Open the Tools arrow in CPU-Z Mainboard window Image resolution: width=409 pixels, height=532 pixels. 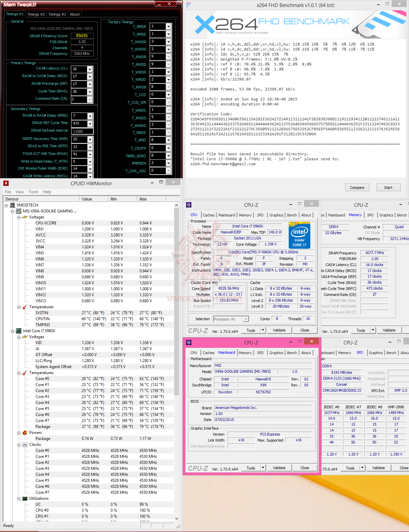pyautogui.click(x=263, y=468)
